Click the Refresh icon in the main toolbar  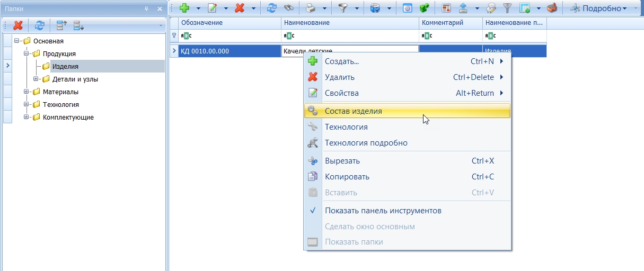pyautogui.click(x=272, y=8)
